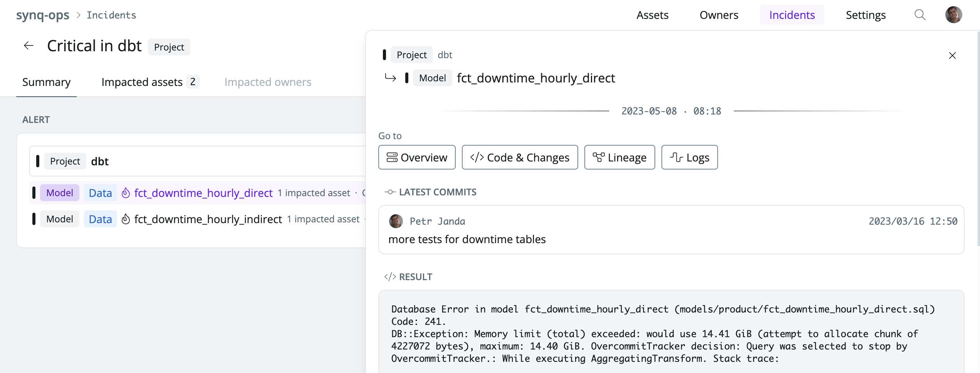980x373 pixels.
Task: Click the back arrow next to Critical in dbt
Action: tap(29, 46)
